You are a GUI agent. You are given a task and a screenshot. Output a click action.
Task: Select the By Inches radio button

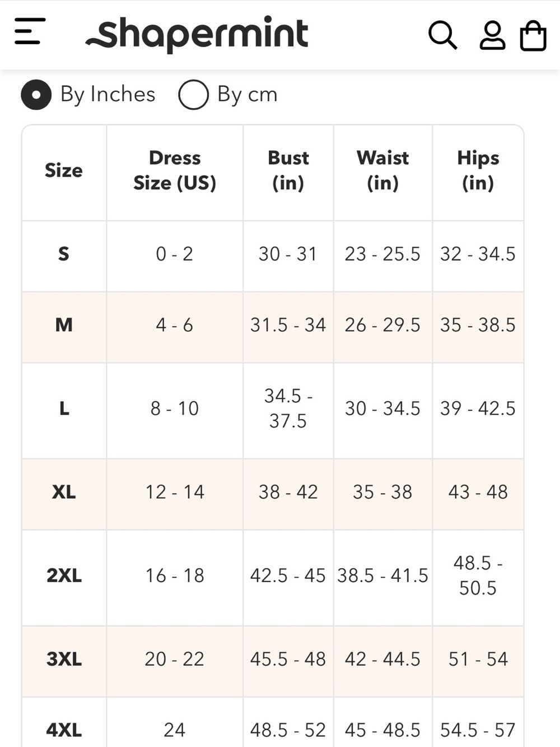click(x=36, y=95)
